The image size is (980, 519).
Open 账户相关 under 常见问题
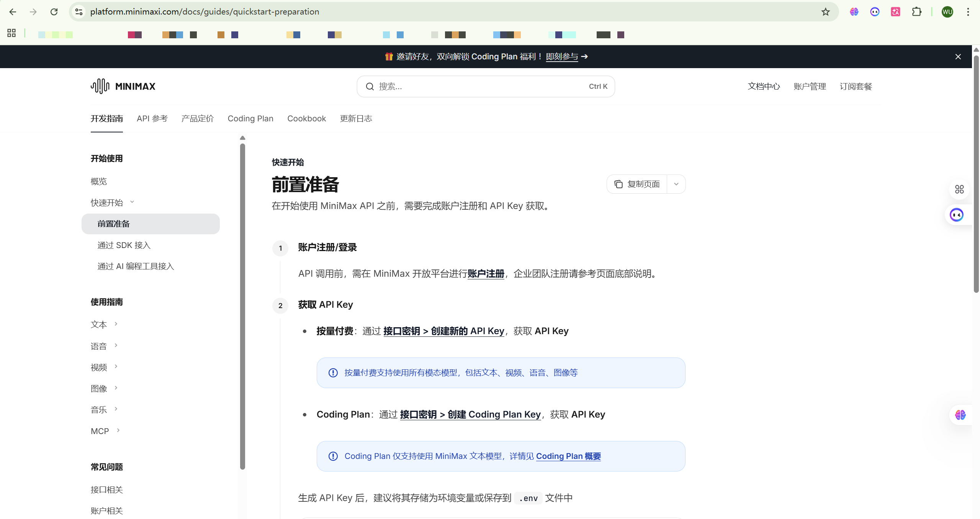point(107,511)
